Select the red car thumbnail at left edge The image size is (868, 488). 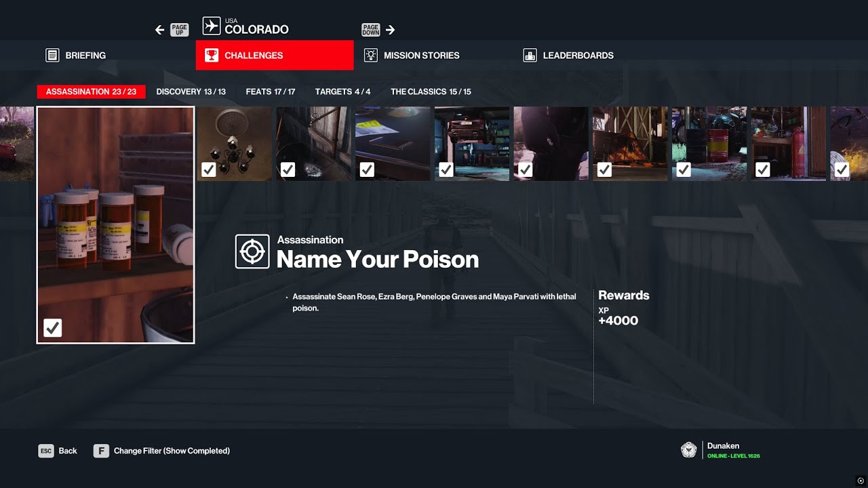pos(17,144)
